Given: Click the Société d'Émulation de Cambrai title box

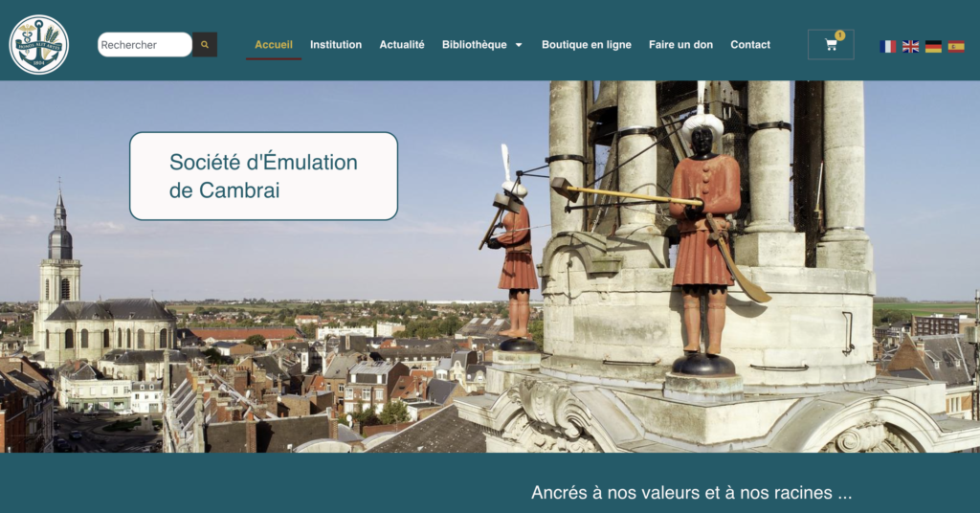Looking at the screenshot, I should [263, 176].
